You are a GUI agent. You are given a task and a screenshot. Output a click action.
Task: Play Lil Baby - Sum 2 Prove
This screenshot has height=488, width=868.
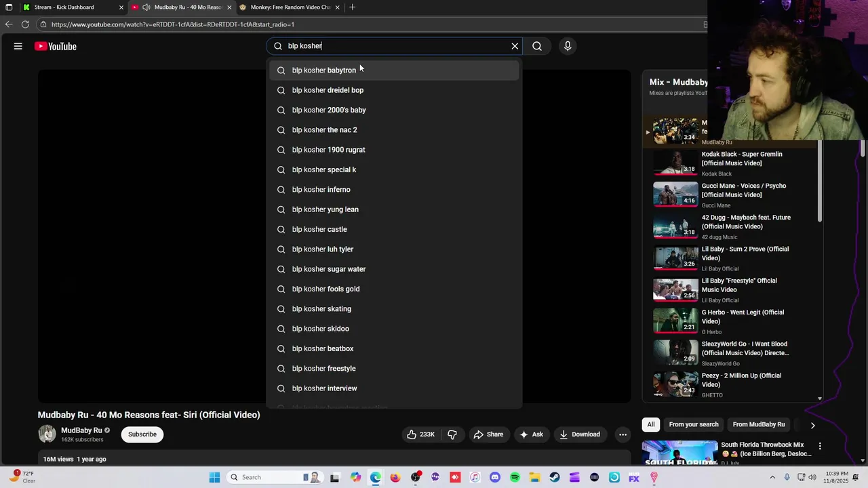coord(731,258)
